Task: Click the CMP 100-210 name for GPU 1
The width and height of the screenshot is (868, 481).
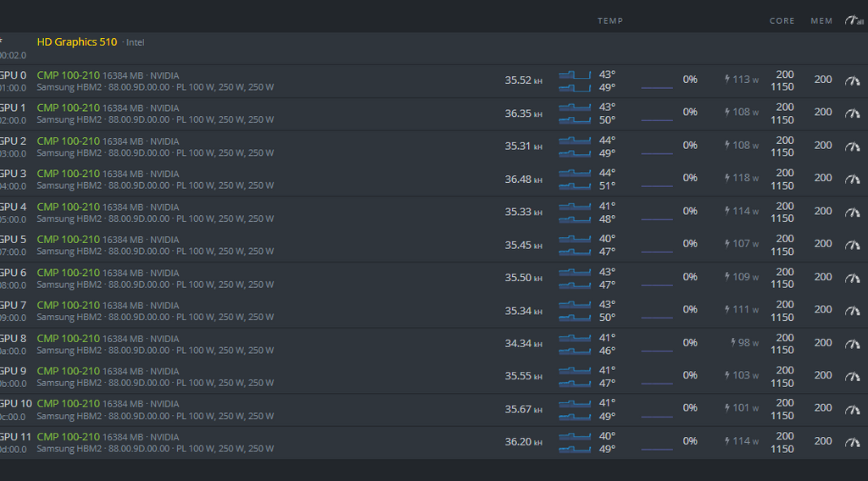Action: coord(69,108)
